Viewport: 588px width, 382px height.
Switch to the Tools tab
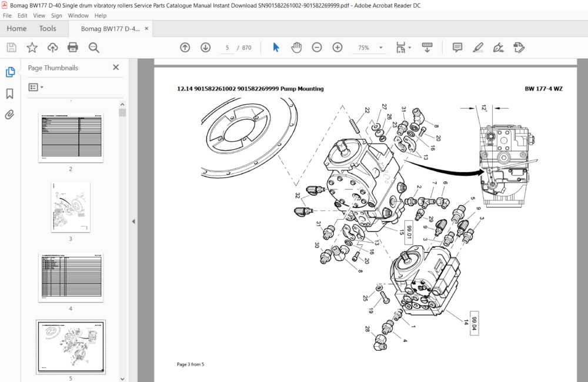tap(48, 28)
